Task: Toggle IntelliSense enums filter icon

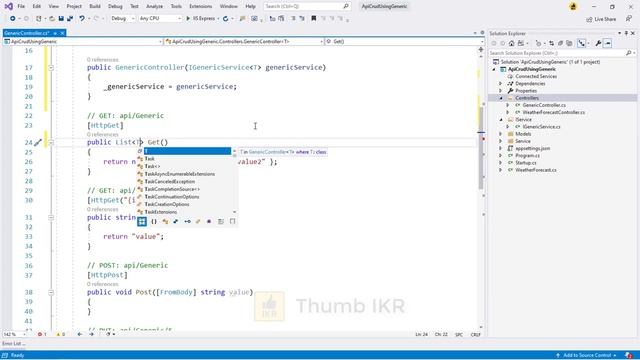Action: pyautogui.click(x=198, y=221)
